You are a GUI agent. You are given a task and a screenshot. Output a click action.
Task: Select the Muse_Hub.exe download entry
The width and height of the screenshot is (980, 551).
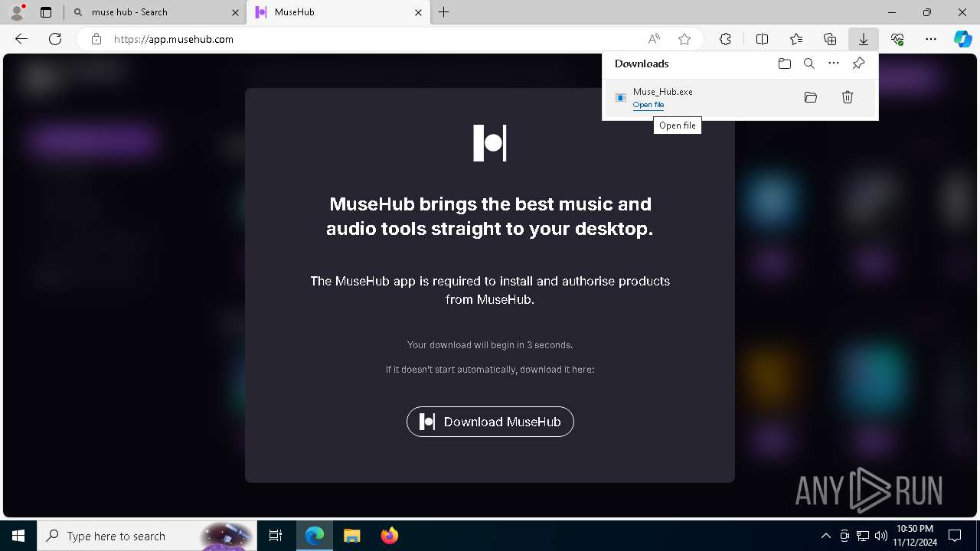pyautogui.click(x=740, y=98)
